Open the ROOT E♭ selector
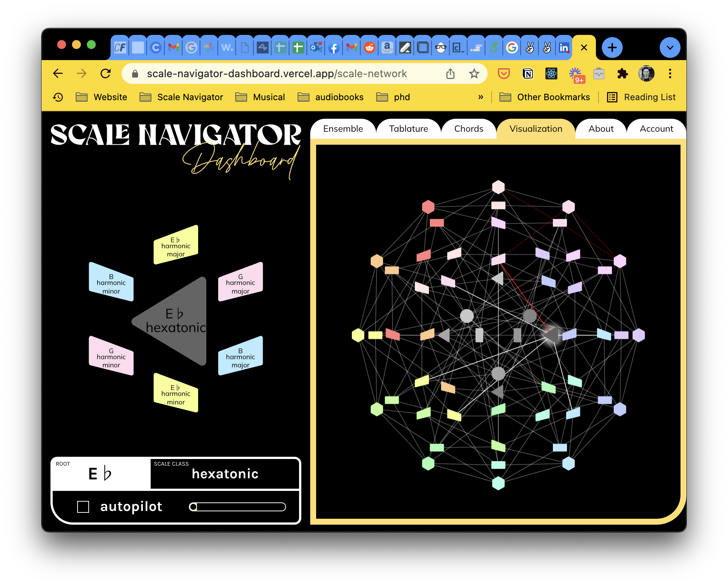The height and width of the screenshot is (587, 728). [x=101, y=473]
